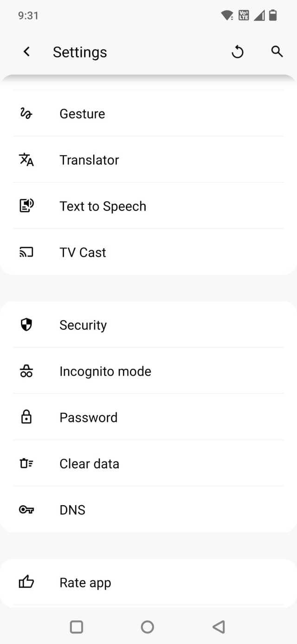Click the TV Cast icon
297x644 pixels.
[x=26, y=252]
